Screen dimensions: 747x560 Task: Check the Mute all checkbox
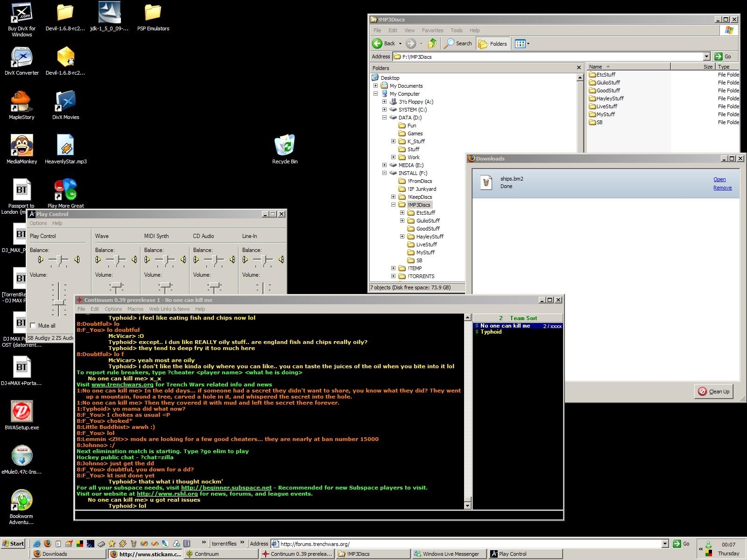(x=33, y=325)
